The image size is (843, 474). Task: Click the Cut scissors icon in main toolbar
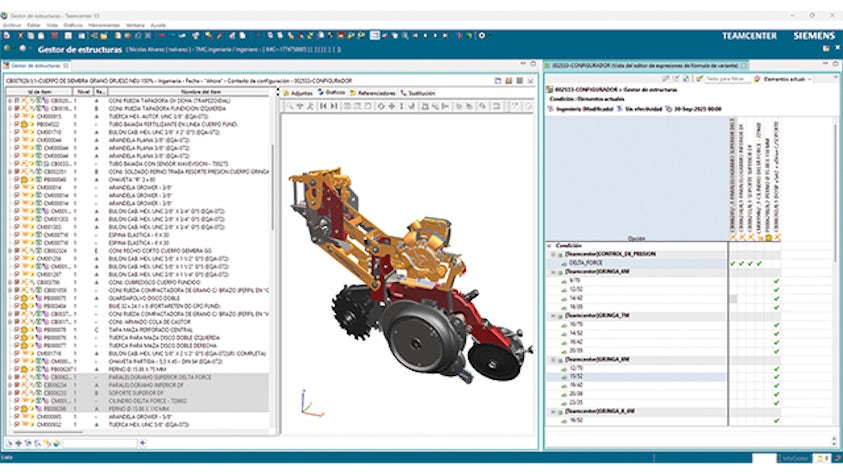click(x=20, y=35)
